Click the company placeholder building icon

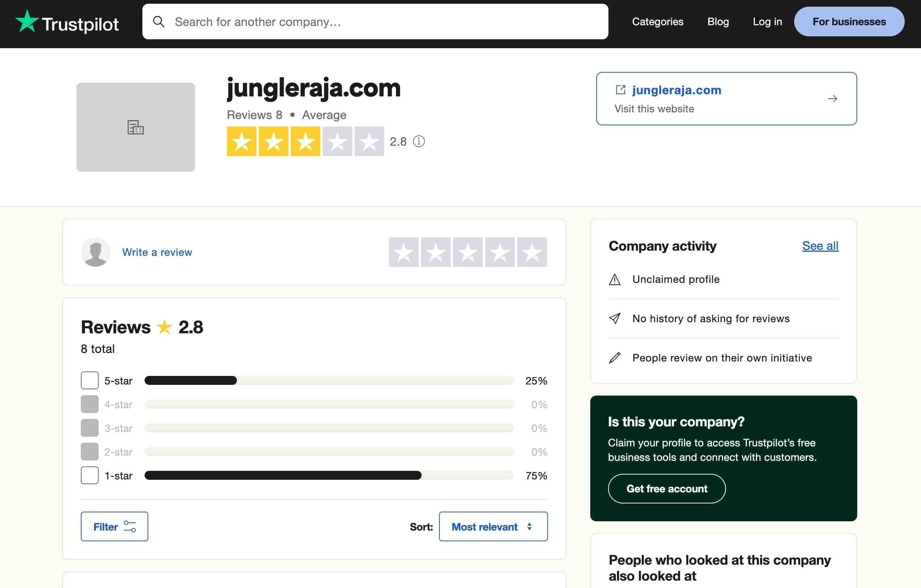[x=135, y=128]
